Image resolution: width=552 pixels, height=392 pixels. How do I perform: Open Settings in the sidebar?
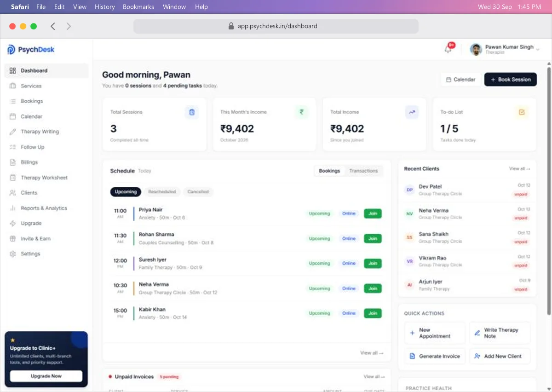click(x=46, y=254)
